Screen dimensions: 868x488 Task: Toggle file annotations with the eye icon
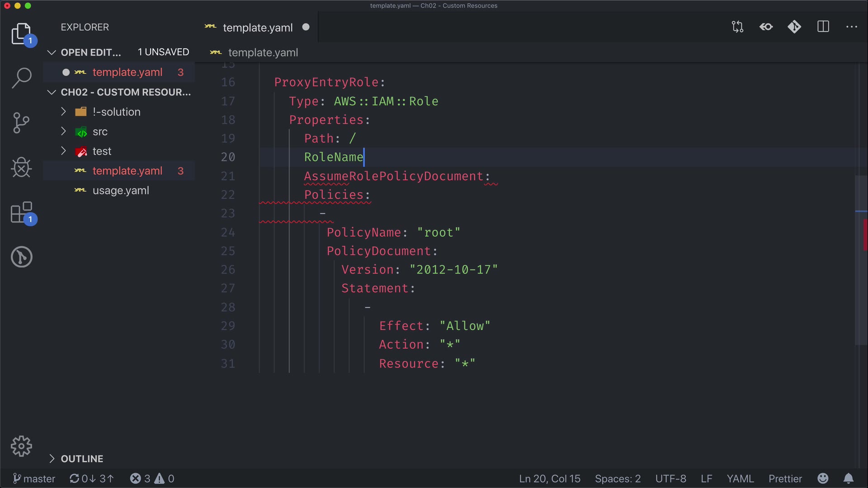click(766, 27)
